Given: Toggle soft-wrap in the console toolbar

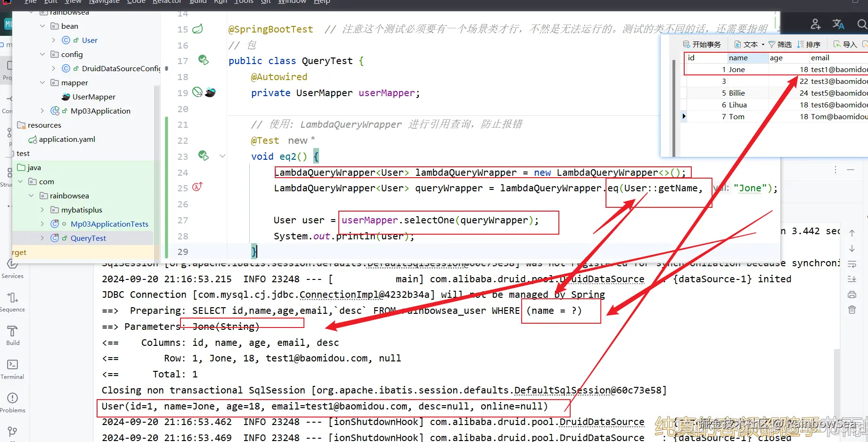Looking at the screenshot, I should (852, 264).
